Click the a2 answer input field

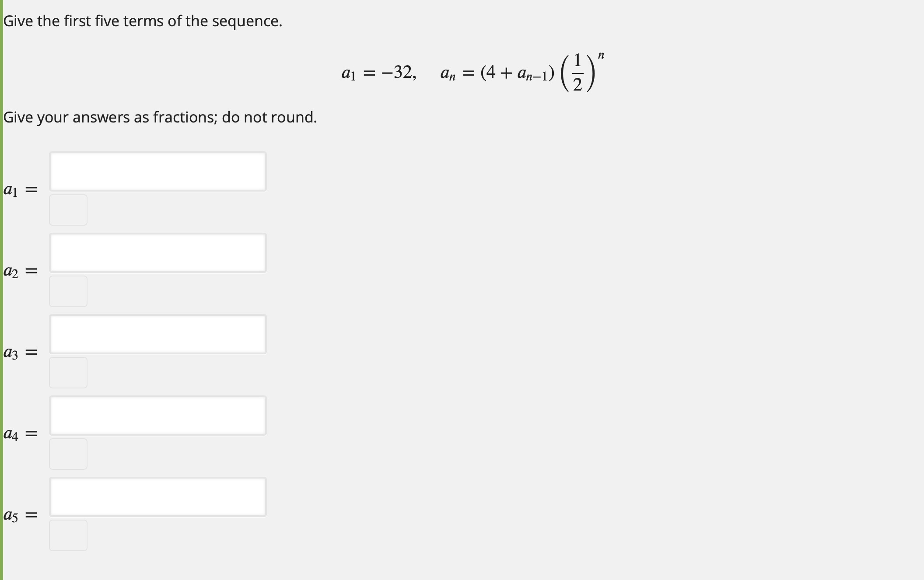tap(158, 252)
